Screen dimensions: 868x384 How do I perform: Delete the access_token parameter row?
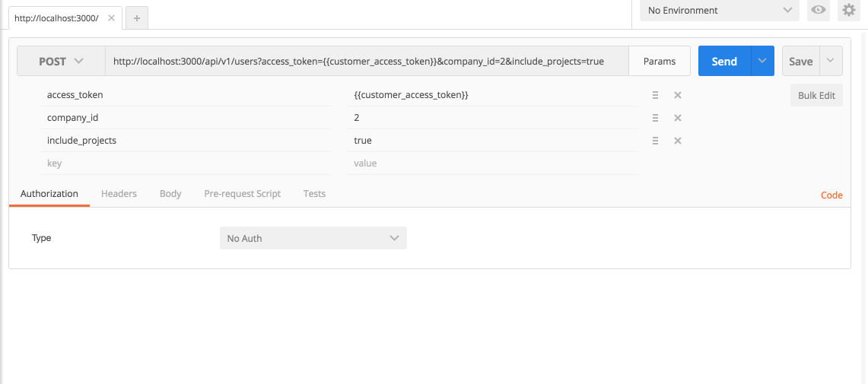(x=677, y=95)
